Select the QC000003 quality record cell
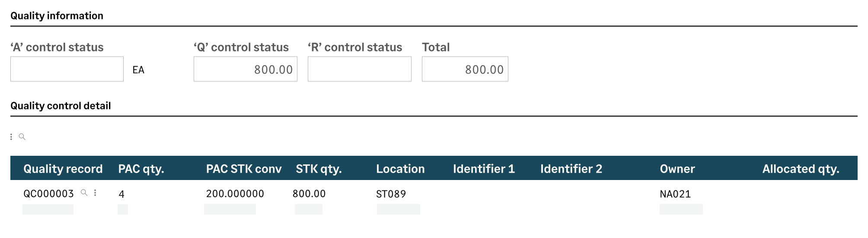 point(48,194)
